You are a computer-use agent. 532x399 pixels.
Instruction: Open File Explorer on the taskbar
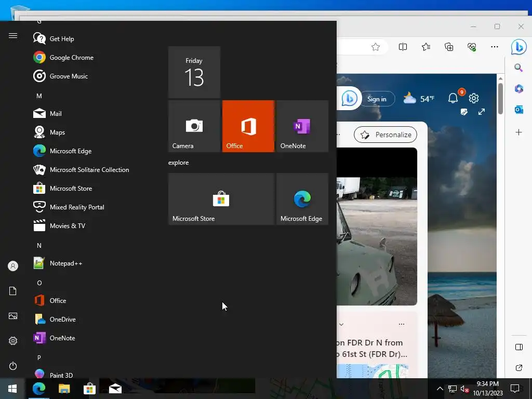[64, 389]
